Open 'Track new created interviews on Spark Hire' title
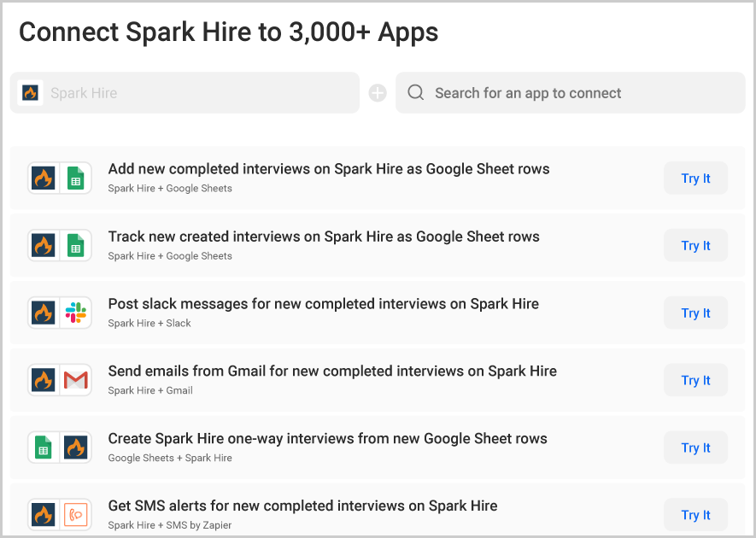The image size is (756, 538). coord(324,237)
